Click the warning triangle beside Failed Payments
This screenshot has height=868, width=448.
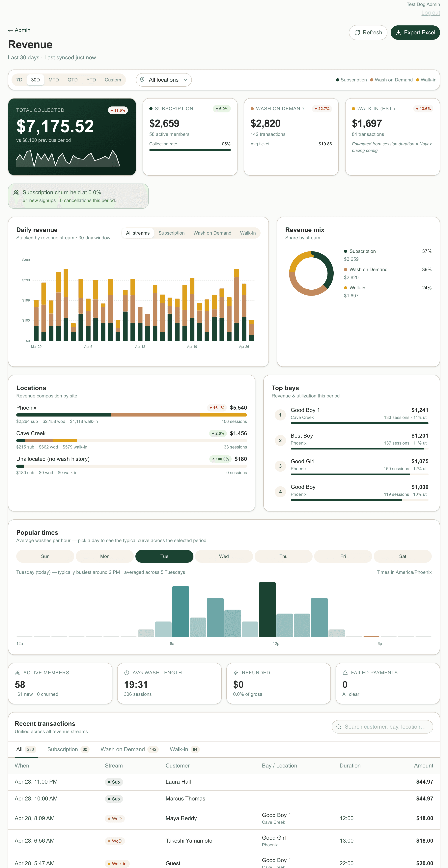[345, 673]
